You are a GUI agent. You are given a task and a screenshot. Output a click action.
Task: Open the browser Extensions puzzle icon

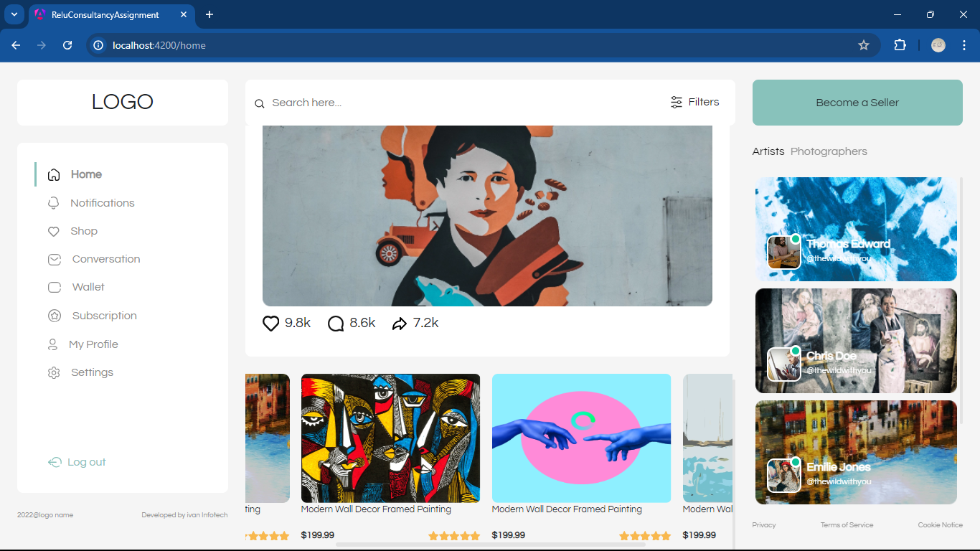click(x=900, y=45)
